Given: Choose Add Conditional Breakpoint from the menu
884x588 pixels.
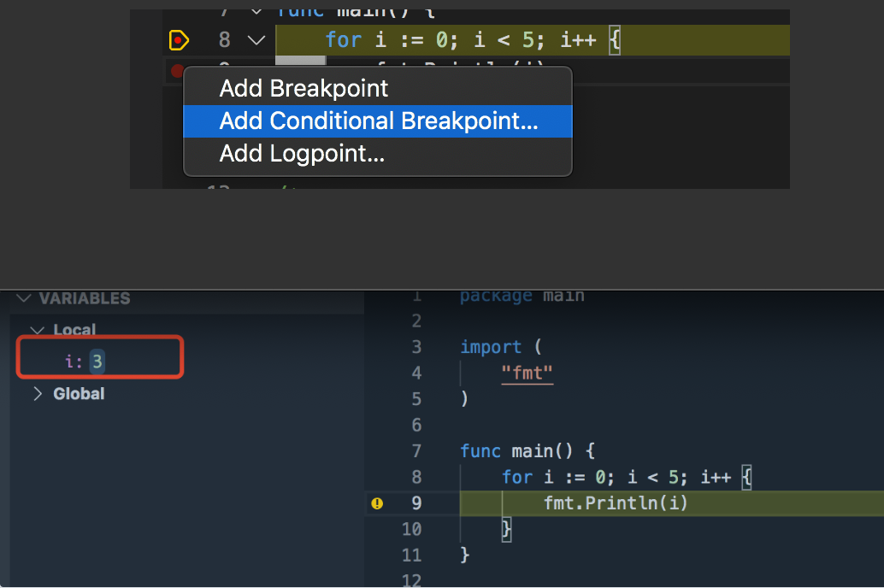Looking at the screenshot, I should [x=379, y=121].
